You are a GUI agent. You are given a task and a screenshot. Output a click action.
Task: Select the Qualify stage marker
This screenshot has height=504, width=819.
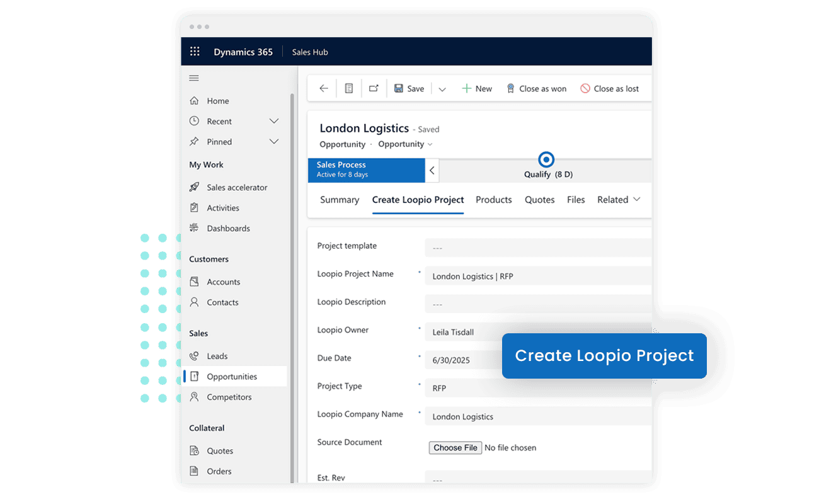546,159
